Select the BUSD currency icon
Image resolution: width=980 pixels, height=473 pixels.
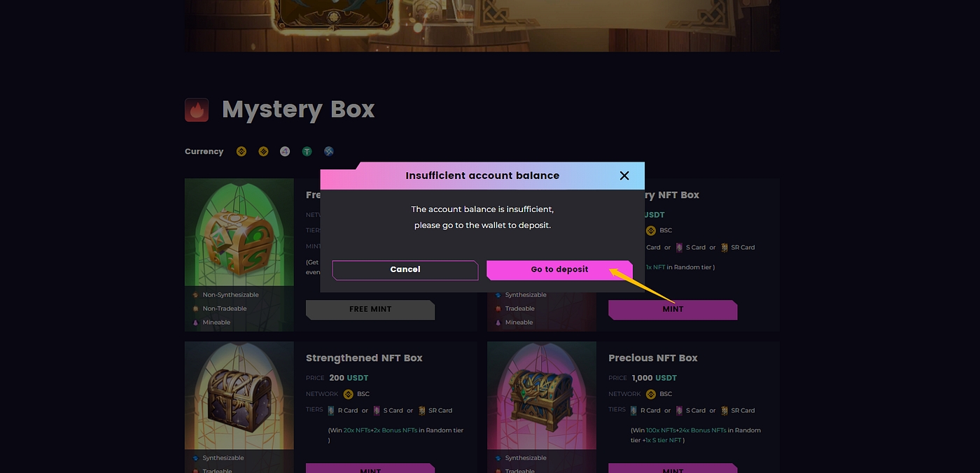pyautogui.click(x=263, y=151)
